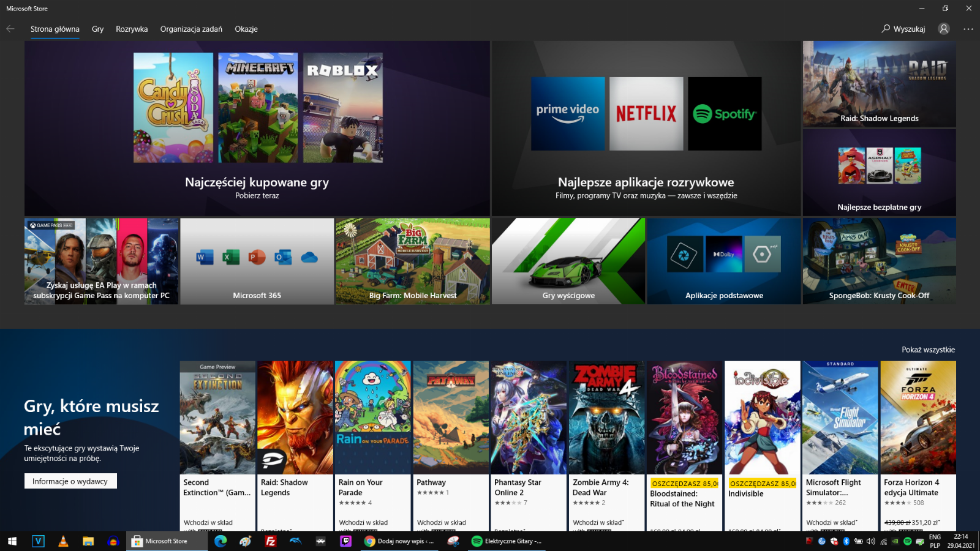Click Pobierz teraz under Najczęściej kupowane gry
This screenshot has height=551, width=980.
[257, 196]
